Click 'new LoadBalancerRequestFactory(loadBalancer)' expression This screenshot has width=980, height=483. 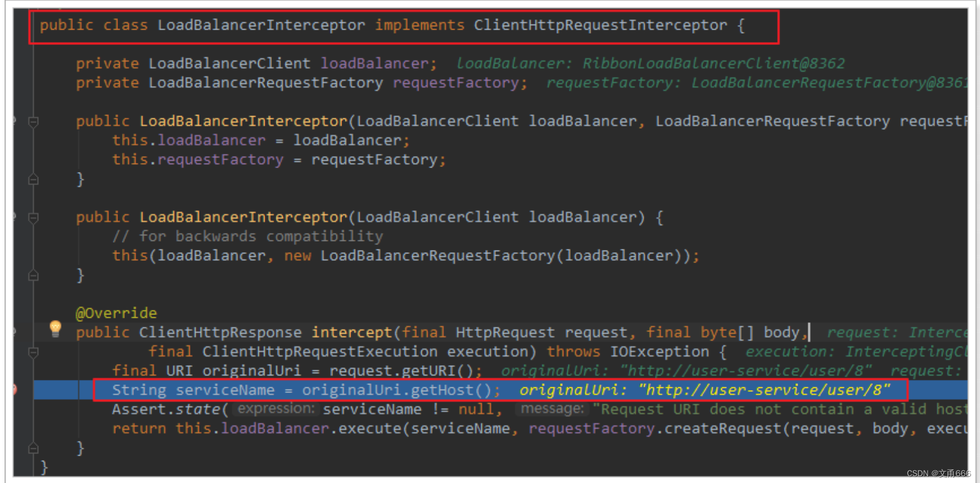[484, 255]
